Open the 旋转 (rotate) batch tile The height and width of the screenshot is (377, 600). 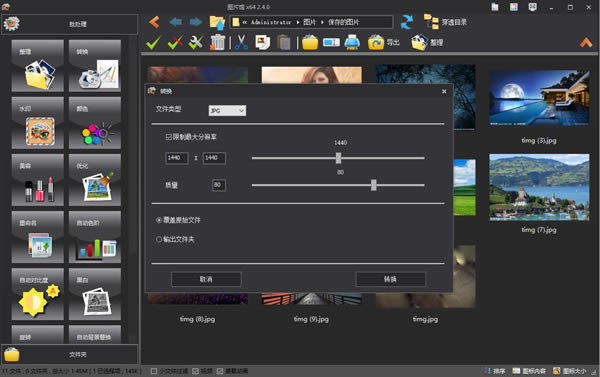pos(38,335)
